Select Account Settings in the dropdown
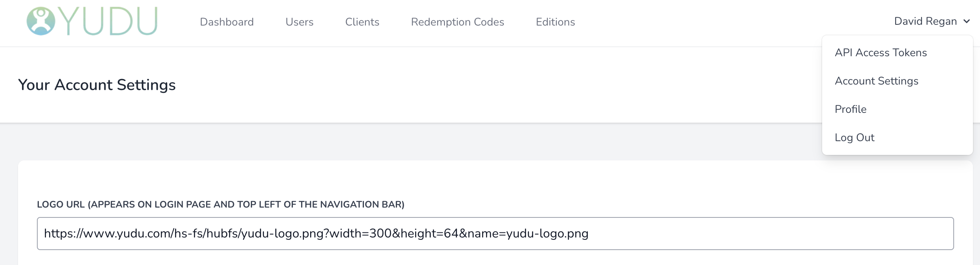980x265 pixels. (x=877, y=81)
